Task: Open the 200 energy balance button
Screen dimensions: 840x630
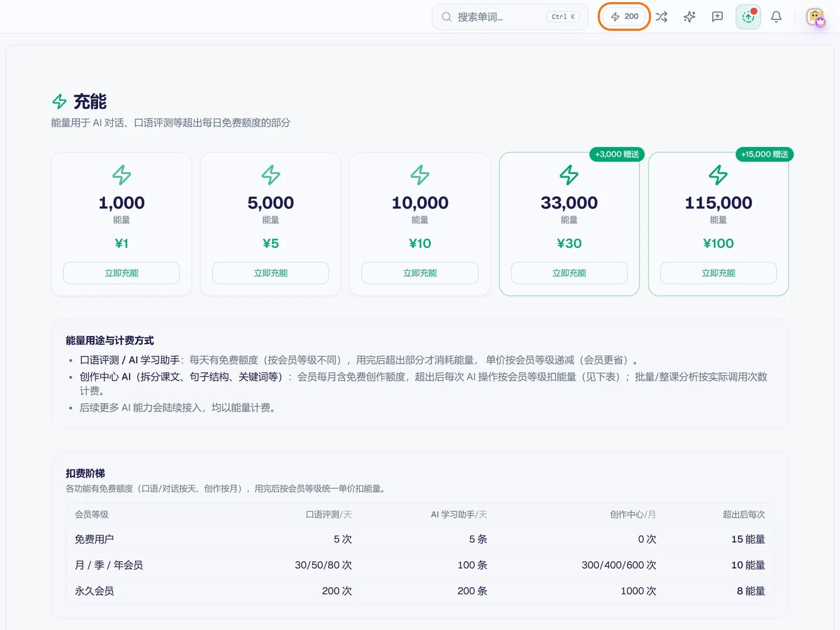Action: point(624,17)
